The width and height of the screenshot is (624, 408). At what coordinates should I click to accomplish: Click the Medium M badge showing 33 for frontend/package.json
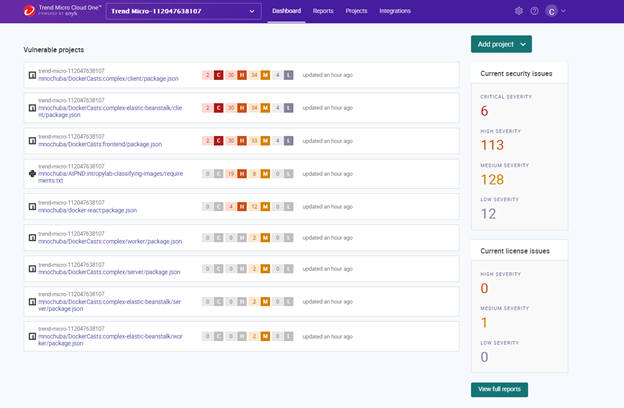coord(265,141)
